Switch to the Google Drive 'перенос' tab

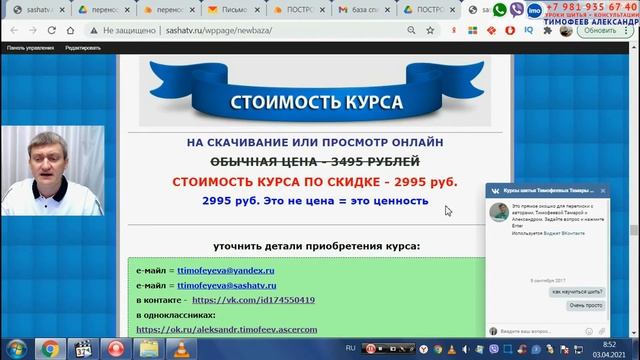[x=104, y=10]
